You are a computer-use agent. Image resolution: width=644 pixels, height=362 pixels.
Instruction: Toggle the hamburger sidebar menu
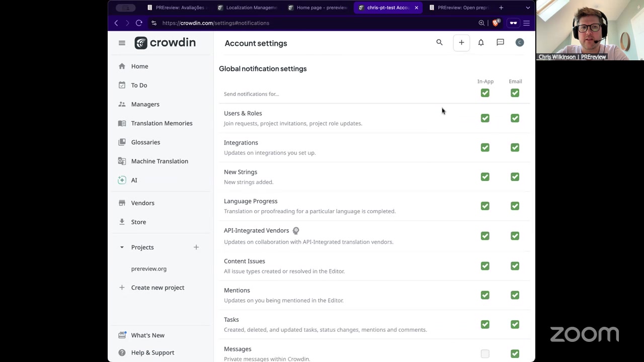click(x=122, y=43)
